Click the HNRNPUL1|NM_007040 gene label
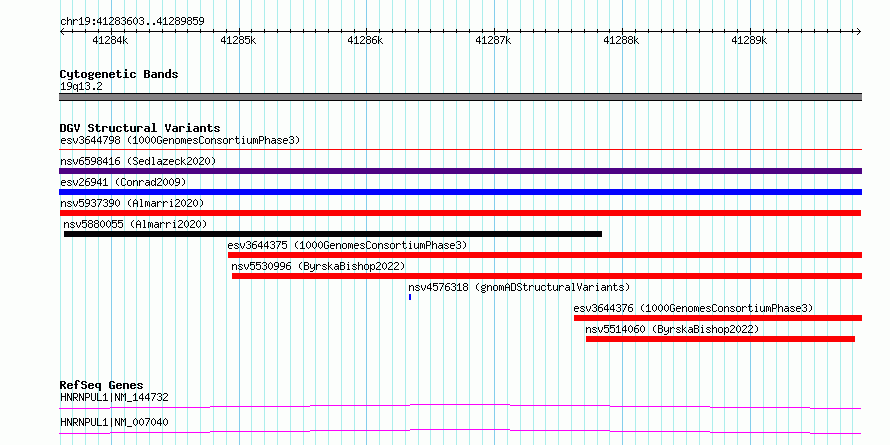The image size is (890, 445). (x=114, y=422)
